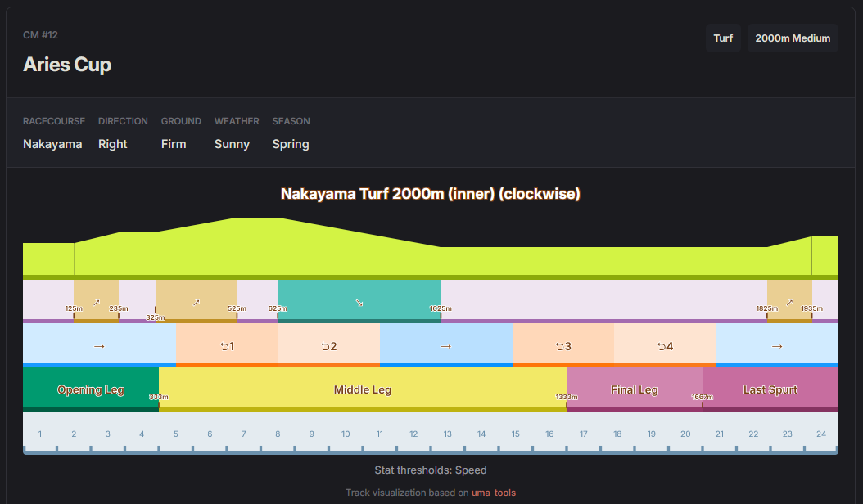Click the uphill arrow between 1825m and 1935m
The image size is (863, 504).
click(789, 302)
